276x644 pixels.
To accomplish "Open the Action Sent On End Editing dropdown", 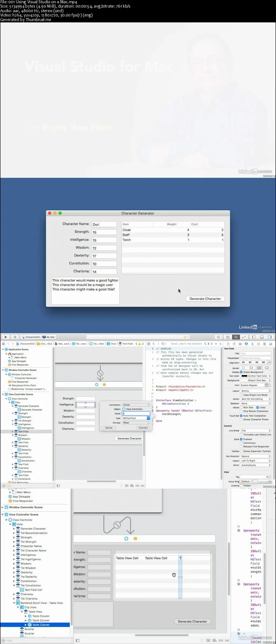I will [256, 399].
